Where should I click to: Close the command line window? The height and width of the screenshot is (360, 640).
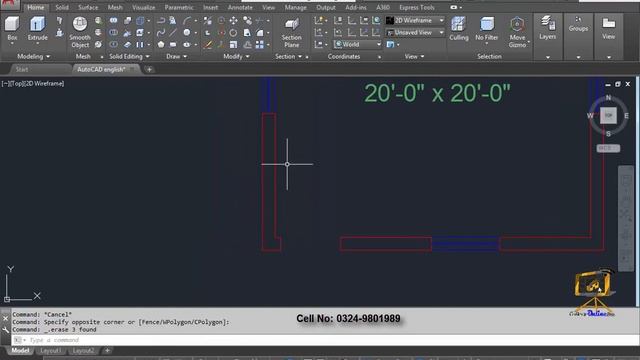5,319
